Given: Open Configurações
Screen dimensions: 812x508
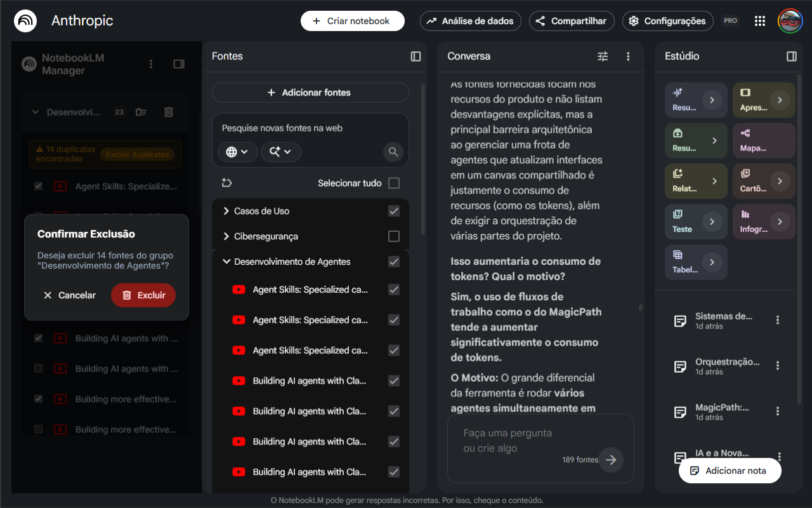Looking at the screenshot, I should [x=667, y=21].
